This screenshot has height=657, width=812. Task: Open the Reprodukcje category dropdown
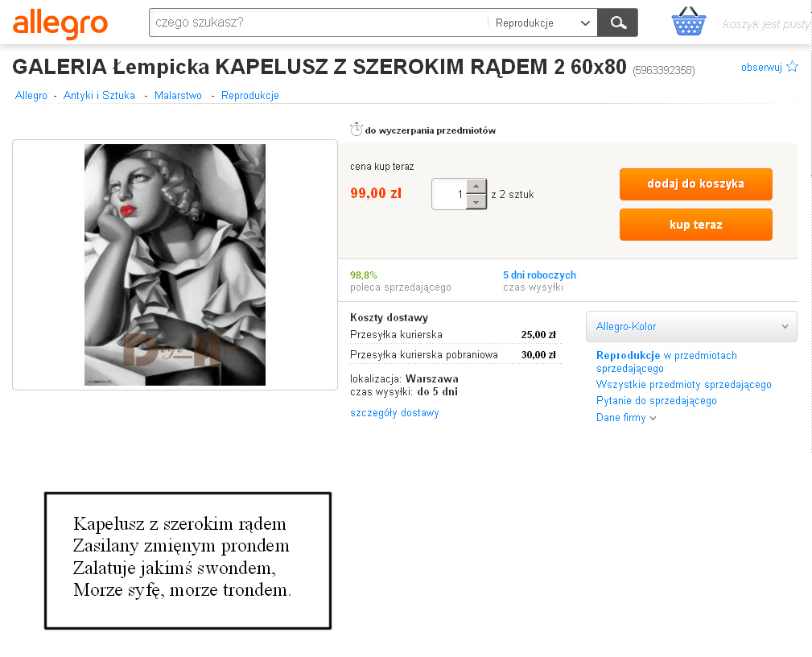click(x=542, y=23)
